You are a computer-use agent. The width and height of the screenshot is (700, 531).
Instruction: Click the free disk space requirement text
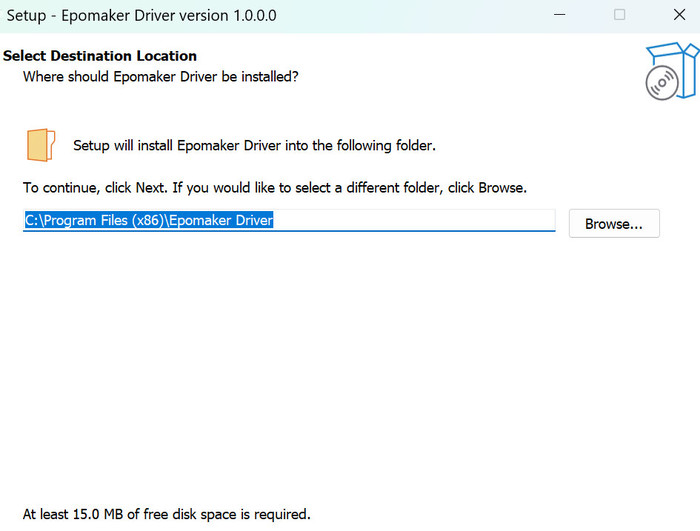(166, 514)
